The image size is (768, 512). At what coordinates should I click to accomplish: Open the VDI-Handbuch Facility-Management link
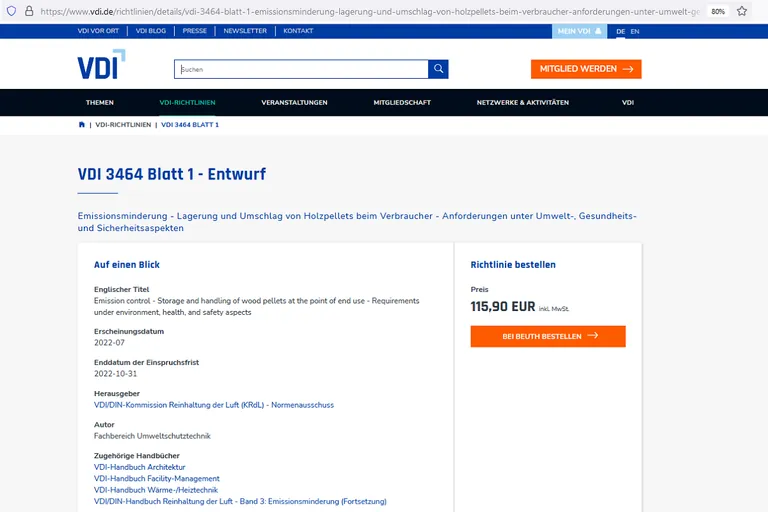(x=156, y=479)
